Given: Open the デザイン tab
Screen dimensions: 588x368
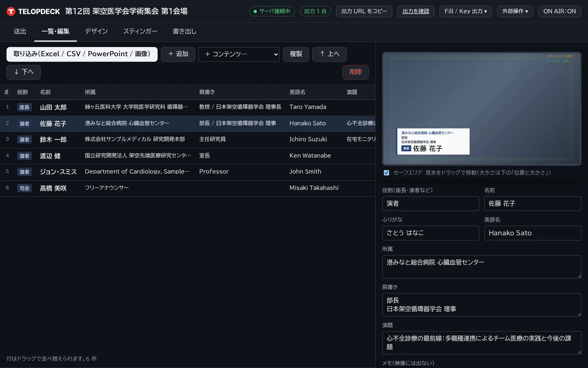Looking at the screenshot, I should click(x=96, y=32).
